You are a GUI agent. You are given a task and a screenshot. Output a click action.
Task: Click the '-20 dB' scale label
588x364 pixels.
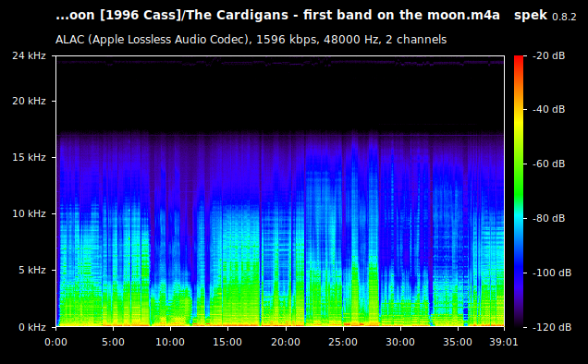point(548,55)
